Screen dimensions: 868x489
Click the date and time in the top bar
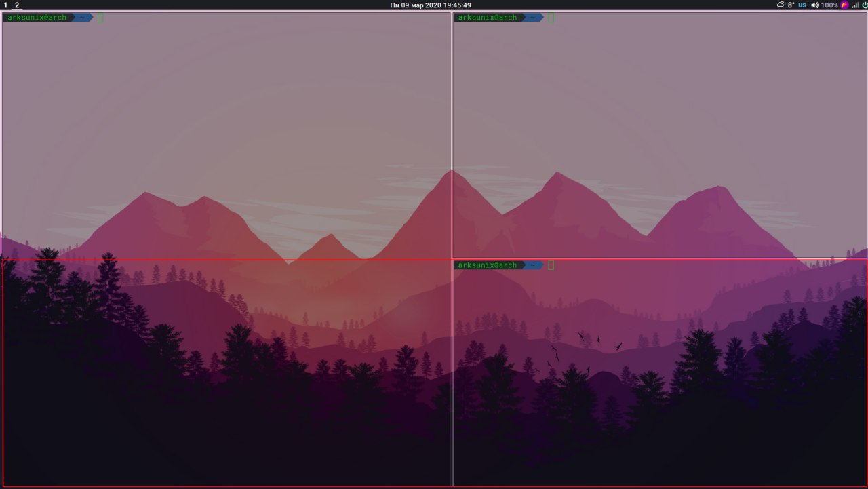point(431,5)
